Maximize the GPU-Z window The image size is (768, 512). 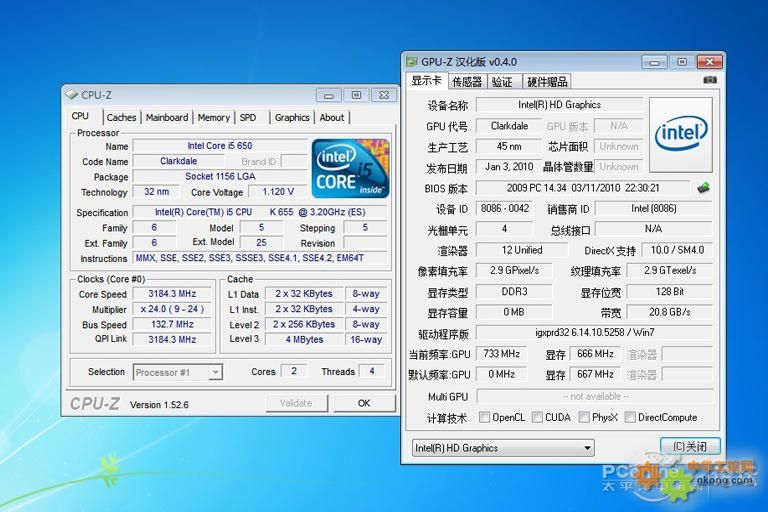point(682,62)
